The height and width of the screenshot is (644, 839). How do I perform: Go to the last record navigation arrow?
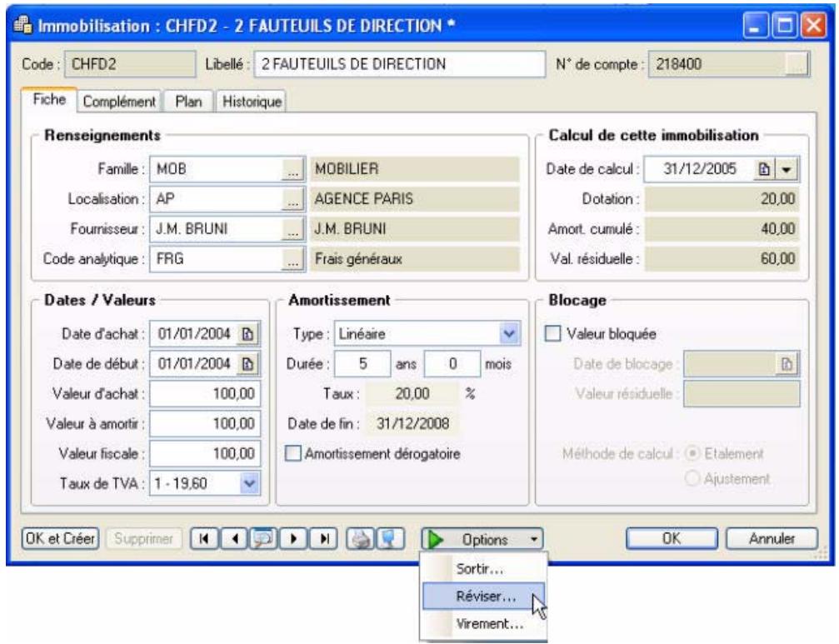324,539
